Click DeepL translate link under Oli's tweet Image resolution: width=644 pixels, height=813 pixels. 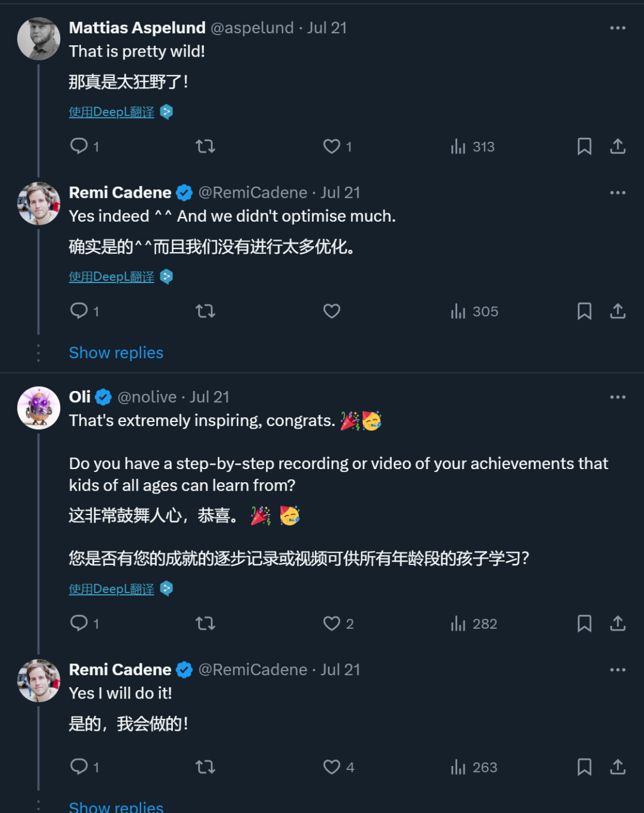(112, 589)
